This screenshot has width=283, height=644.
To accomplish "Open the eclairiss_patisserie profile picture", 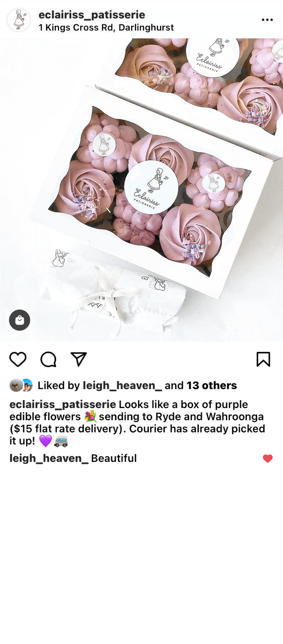I will 19,20.
